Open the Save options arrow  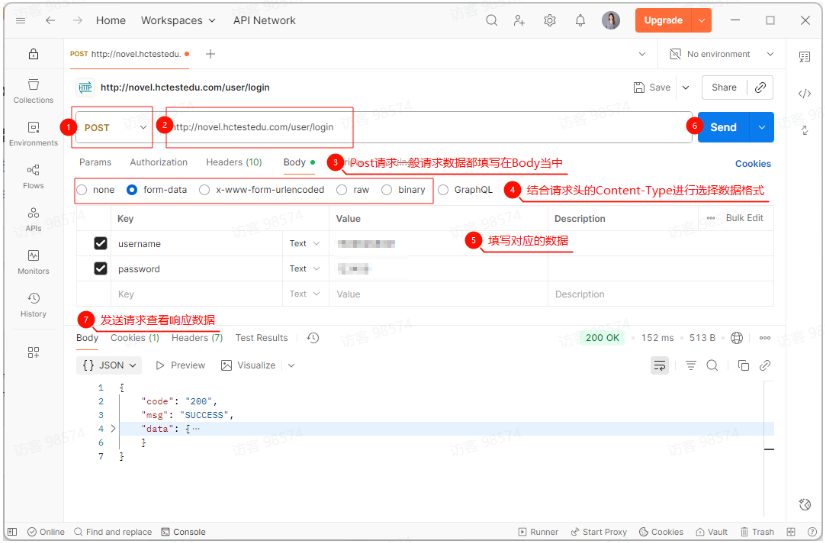(686, 87)
